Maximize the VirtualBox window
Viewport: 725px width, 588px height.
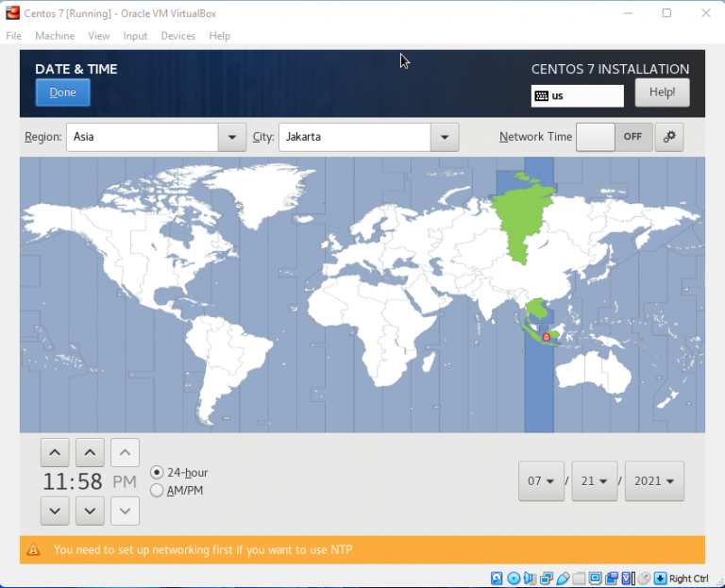[666, 13]
